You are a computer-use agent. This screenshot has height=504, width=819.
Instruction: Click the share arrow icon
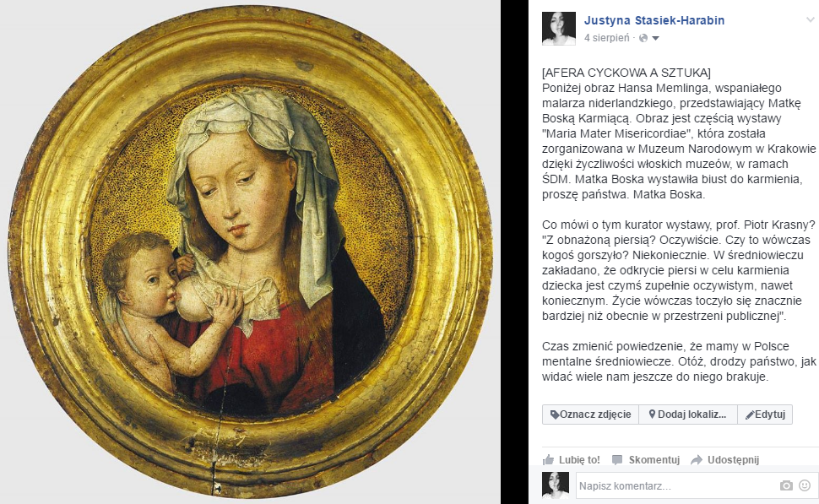click(x=697, y=460)
